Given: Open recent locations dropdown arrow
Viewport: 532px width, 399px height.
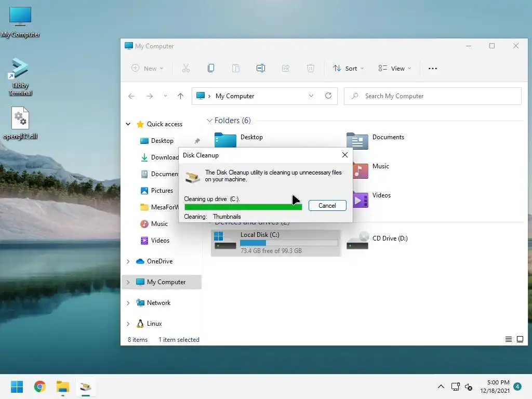Looking at the screenshot, I should tap(165, 96).
